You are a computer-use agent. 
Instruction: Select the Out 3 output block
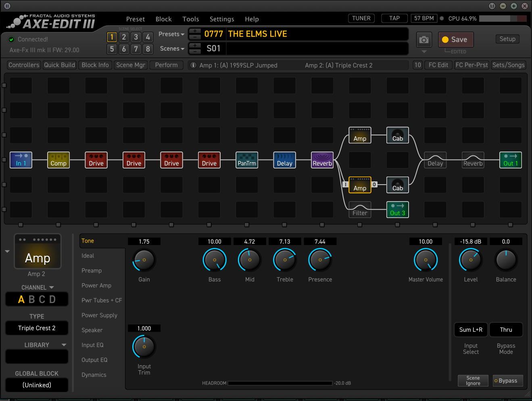pos(398,210)
